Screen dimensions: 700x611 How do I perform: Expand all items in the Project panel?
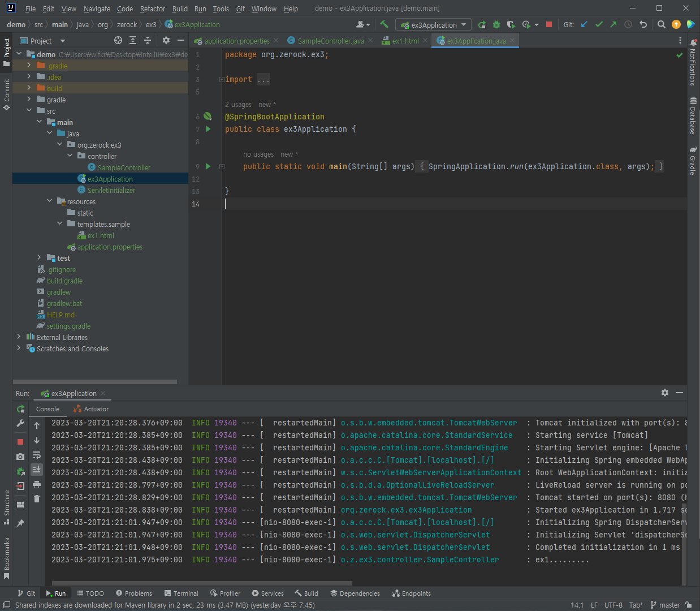pos(132,40)
